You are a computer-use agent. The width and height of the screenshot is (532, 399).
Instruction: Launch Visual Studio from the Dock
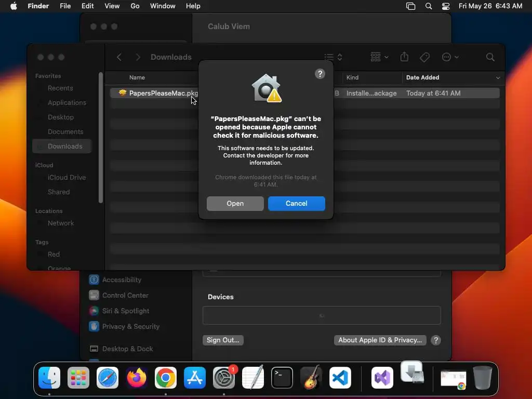tap(382, 378)
